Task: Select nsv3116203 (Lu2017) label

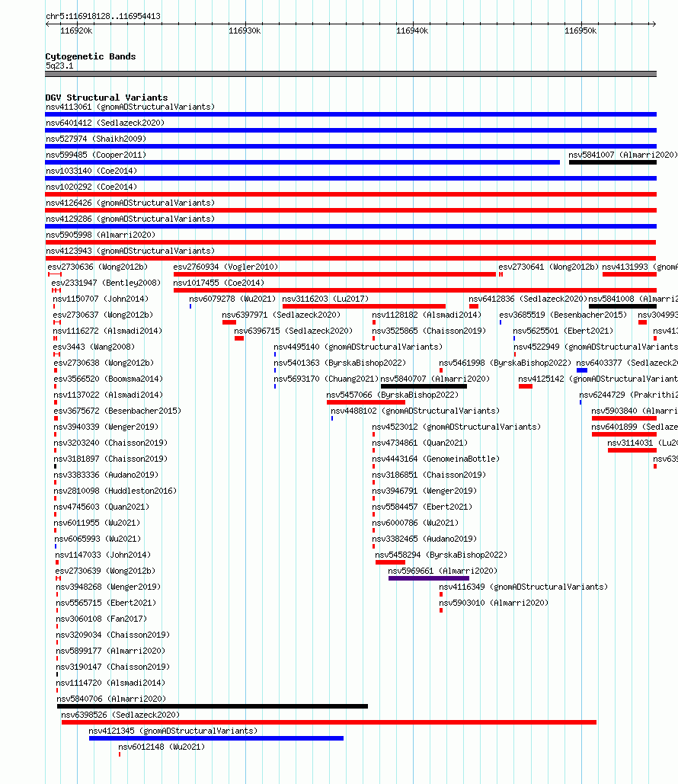Action: coord(325,299)
